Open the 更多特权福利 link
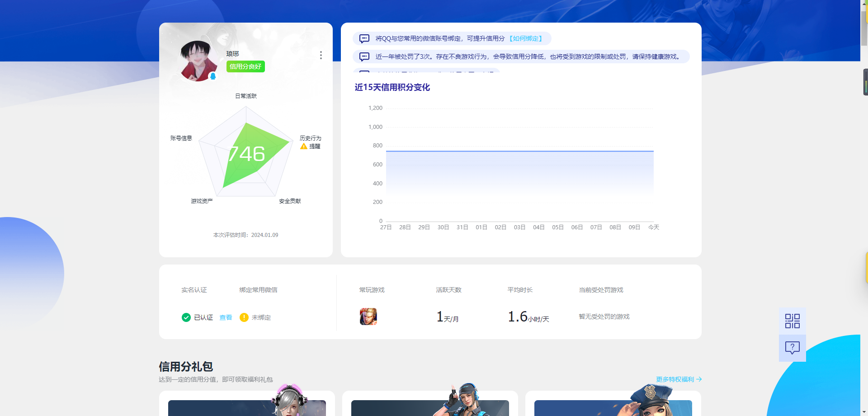This screenshot has width=868, height=416. (679, 379)
